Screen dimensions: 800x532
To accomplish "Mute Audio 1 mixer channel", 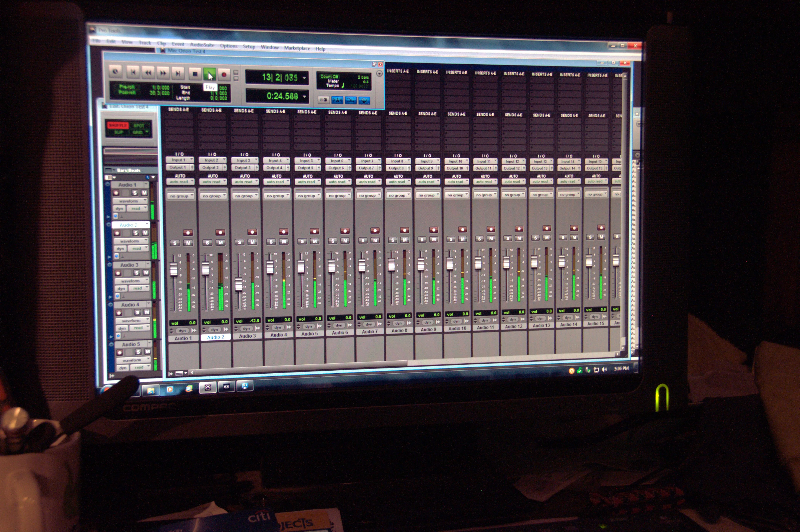I will [x=188, y=243].
